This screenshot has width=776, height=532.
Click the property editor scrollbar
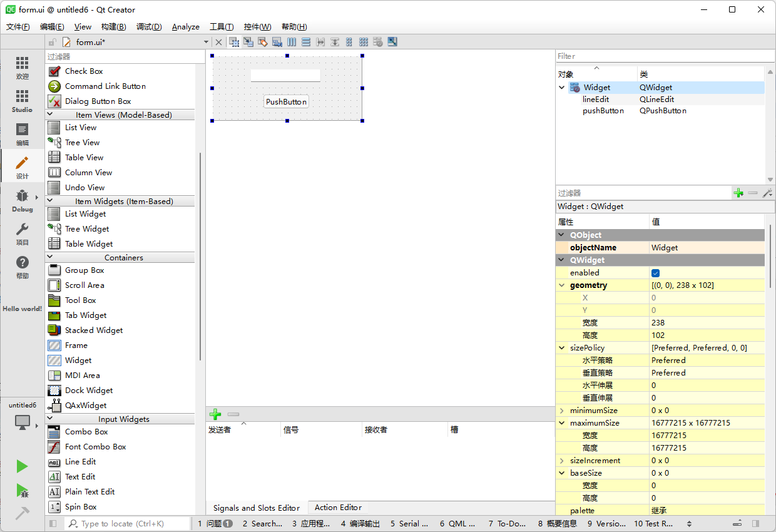click(x=770, y=257)
